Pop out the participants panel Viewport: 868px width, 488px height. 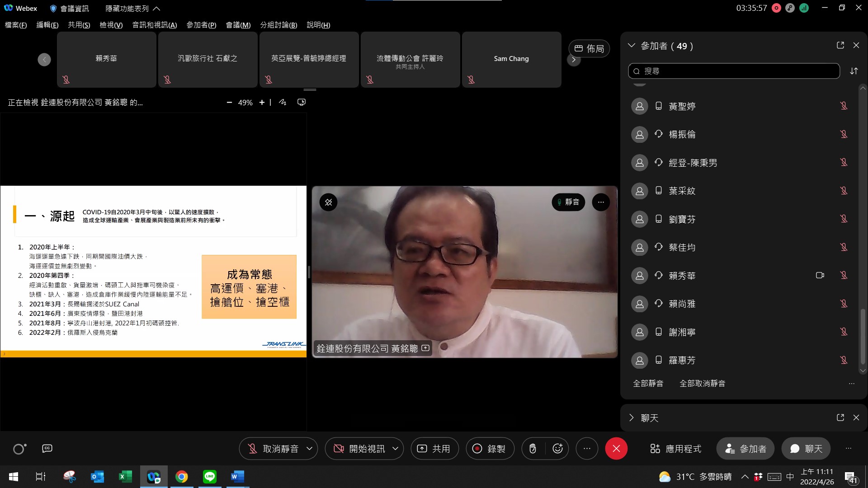(x=840, y=46)
